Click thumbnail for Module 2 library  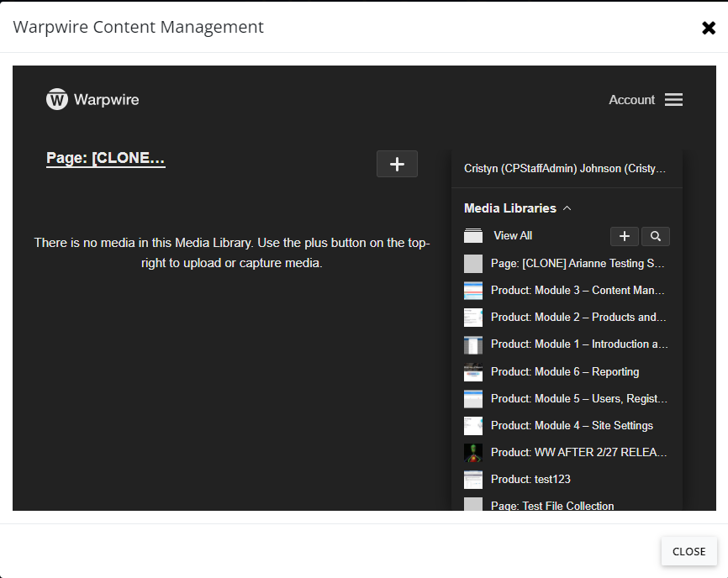point(473,318)
